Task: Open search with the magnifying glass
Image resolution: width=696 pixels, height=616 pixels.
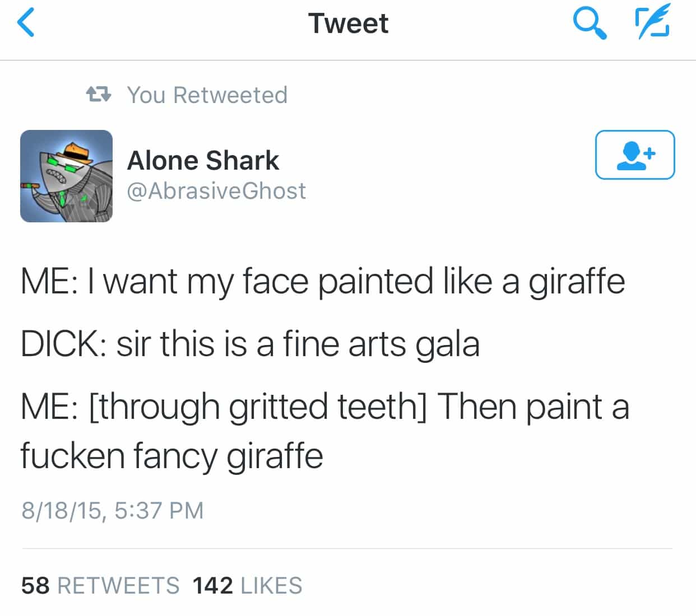Action: click(590, 24)
